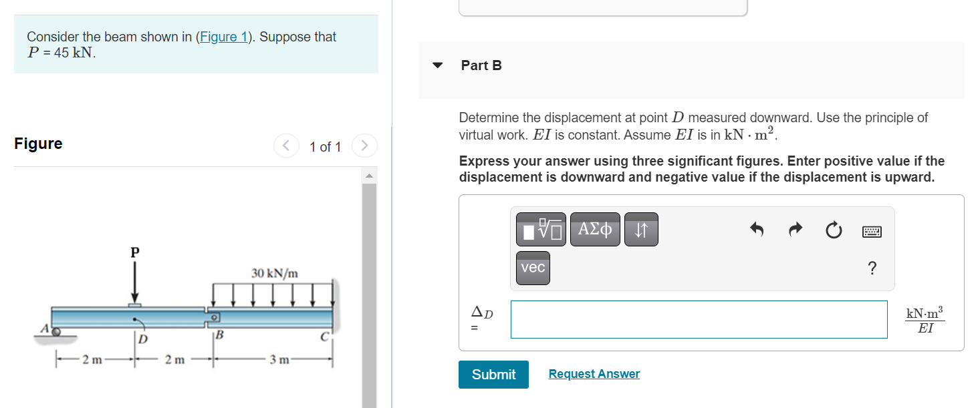Collapse the Part B section
The height and width of the screenshot is (408, 980).
437,65
